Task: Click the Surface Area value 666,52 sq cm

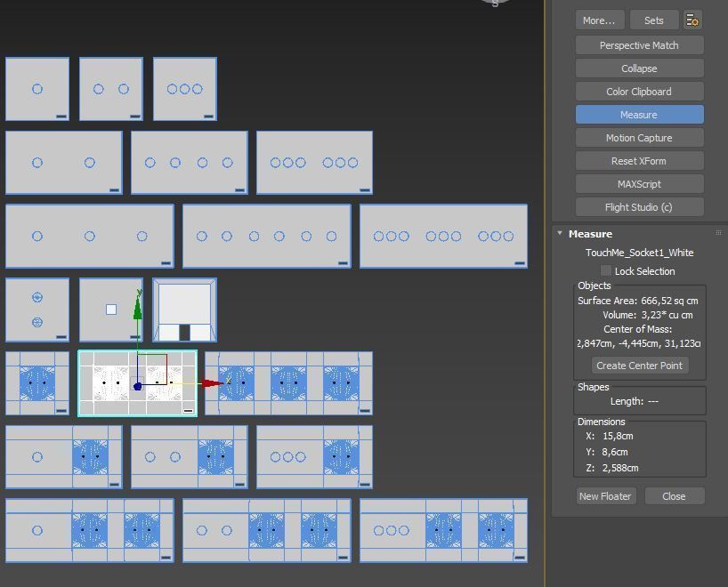Action: point(669,301)
